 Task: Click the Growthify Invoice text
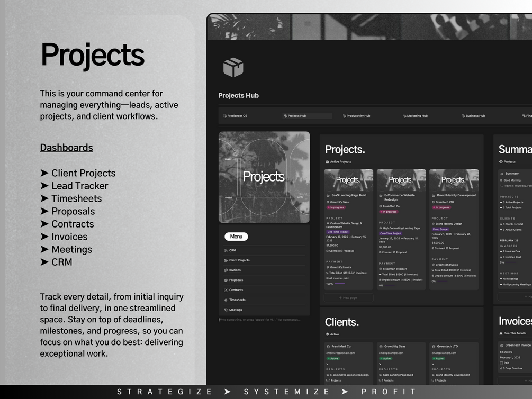click(x=341, y=267)
